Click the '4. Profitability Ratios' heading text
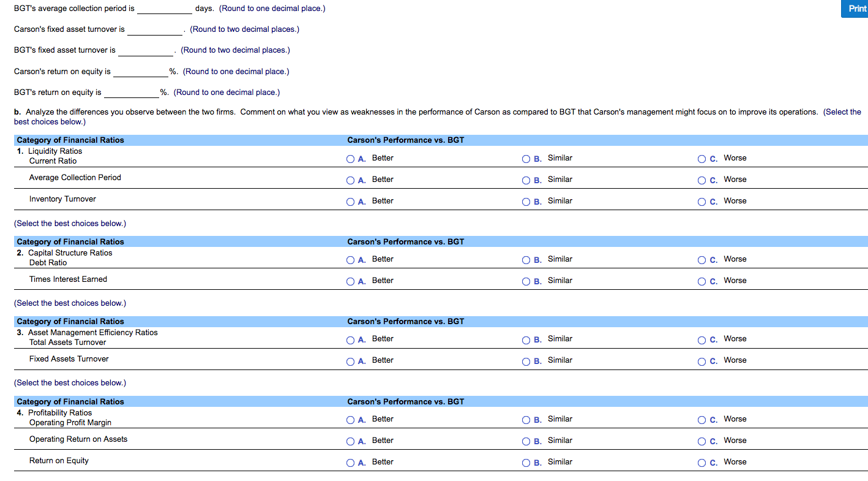868x481 pixels. [54, 413]
